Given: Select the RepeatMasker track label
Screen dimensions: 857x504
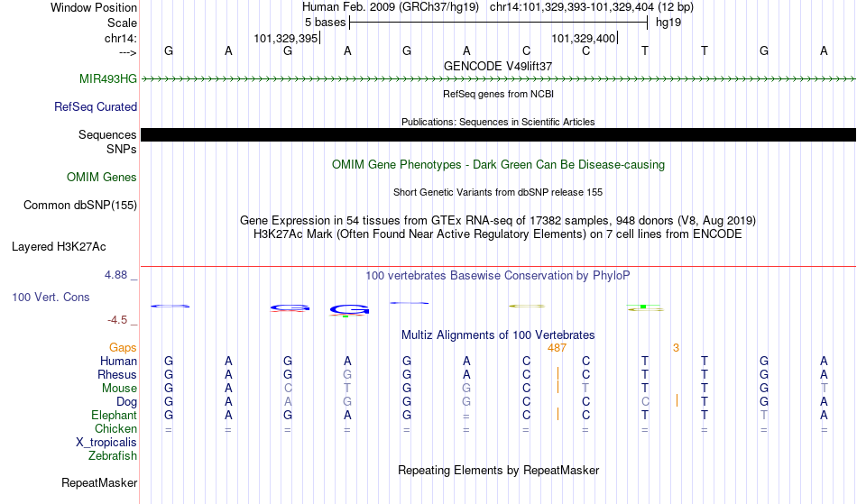Looking at the screenshot, I should (99, 482).
